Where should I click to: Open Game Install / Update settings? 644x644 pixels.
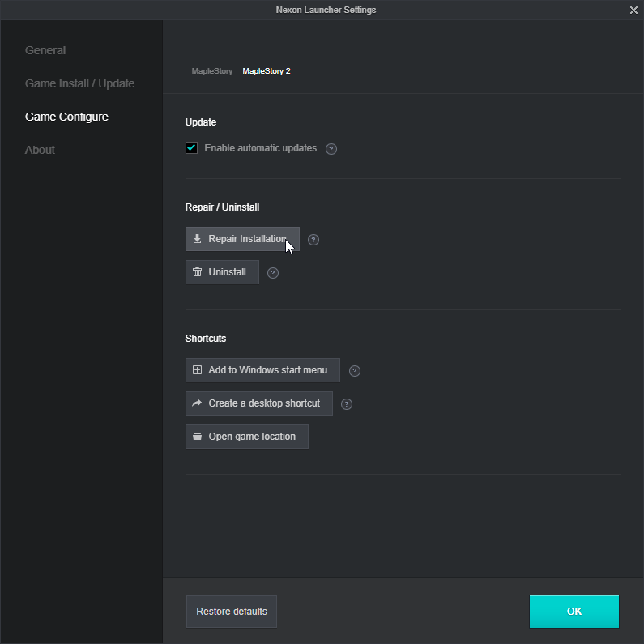point(79,83)
